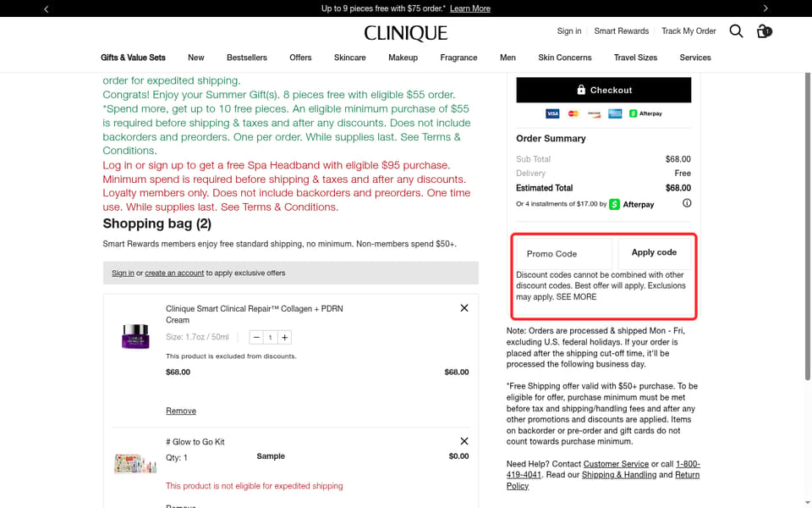This screenshot has height=508, width=812.
Task: Click the Clinique logo
Action: pyautogui.click(x=405, y=33)
